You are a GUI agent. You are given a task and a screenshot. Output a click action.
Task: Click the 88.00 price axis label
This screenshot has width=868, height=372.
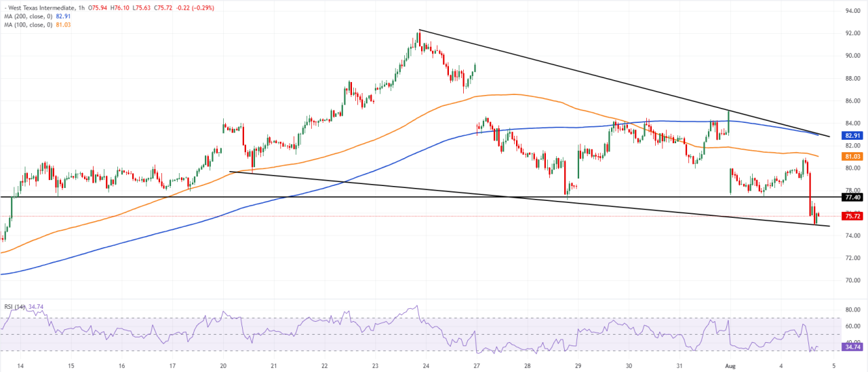point(852,78)
